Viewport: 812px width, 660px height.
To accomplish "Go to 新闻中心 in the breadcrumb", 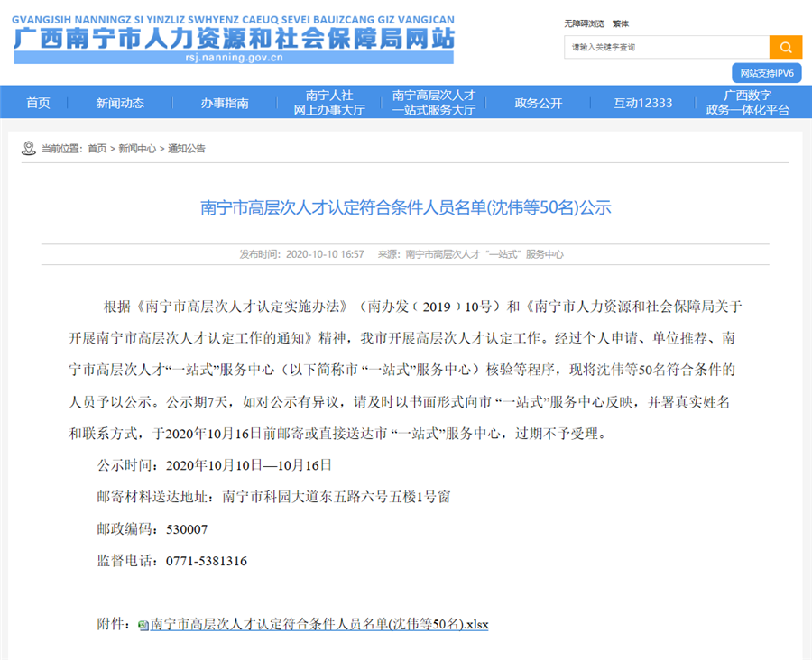I will (x=136, y=149).
